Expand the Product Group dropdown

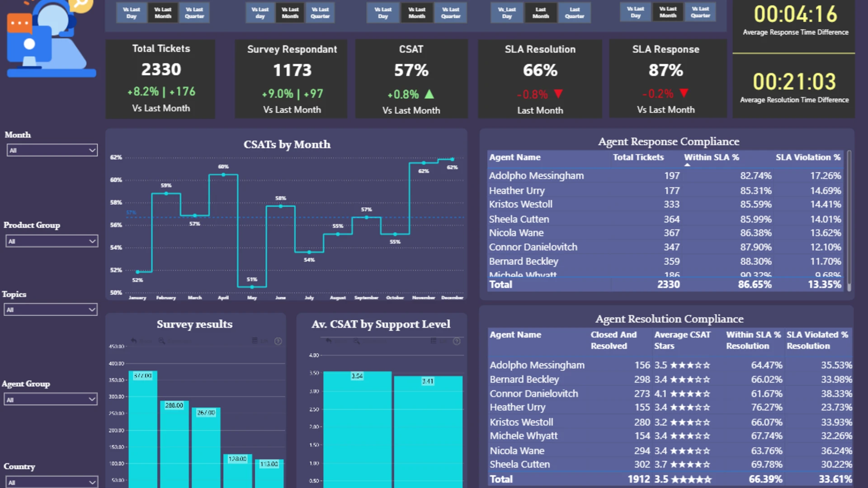coord(52,241)
